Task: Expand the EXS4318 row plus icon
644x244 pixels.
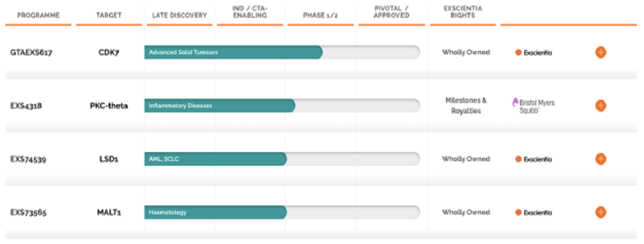Action: pyautogui.click(x=600, y=105)
